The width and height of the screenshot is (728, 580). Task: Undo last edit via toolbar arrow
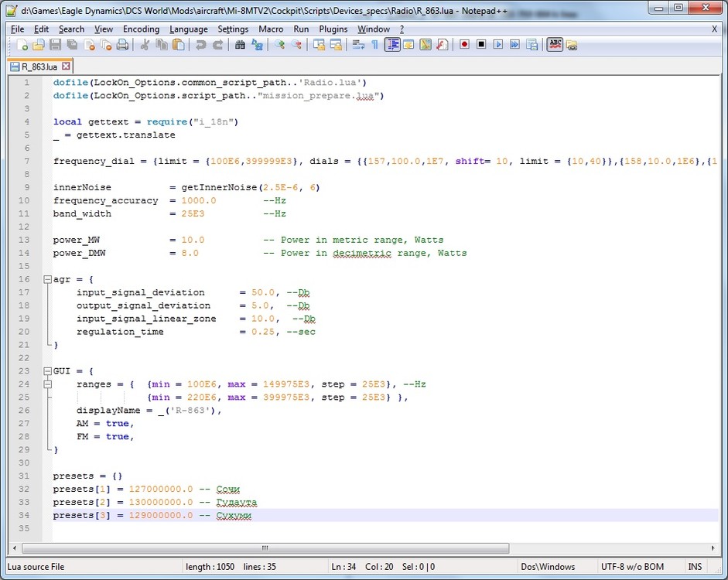(x=200, y=45)
